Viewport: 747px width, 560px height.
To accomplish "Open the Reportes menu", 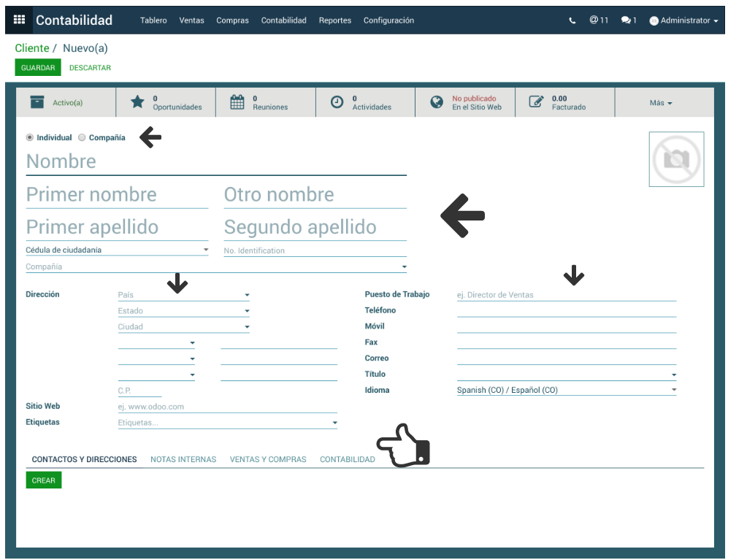I will pos(334,20).
